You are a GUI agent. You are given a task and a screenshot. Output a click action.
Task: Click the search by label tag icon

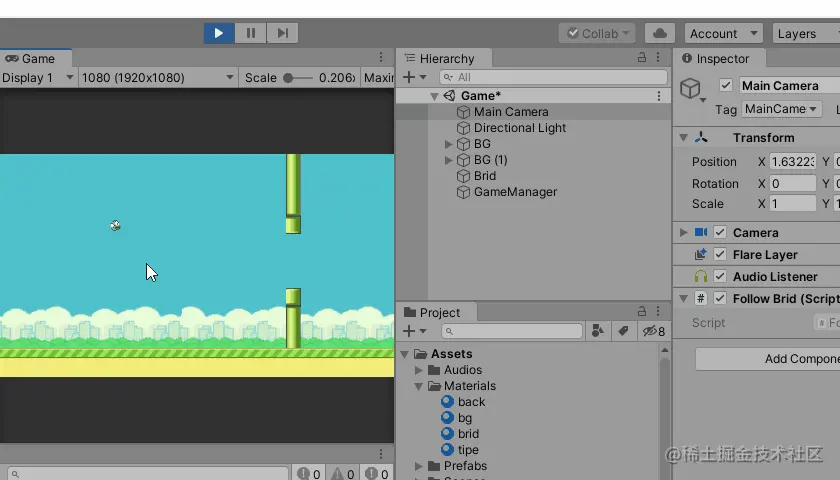point(623,331)
